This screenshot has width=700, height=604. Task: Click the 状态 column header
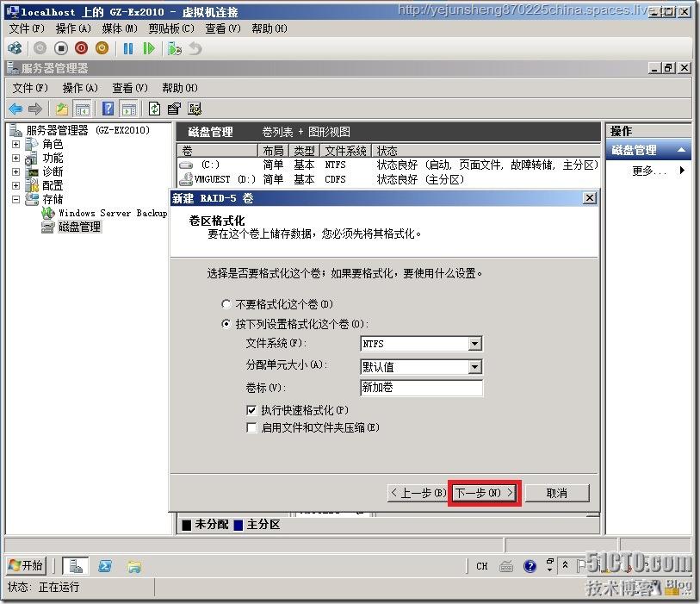pyautogui.click(x=486, y=151)
